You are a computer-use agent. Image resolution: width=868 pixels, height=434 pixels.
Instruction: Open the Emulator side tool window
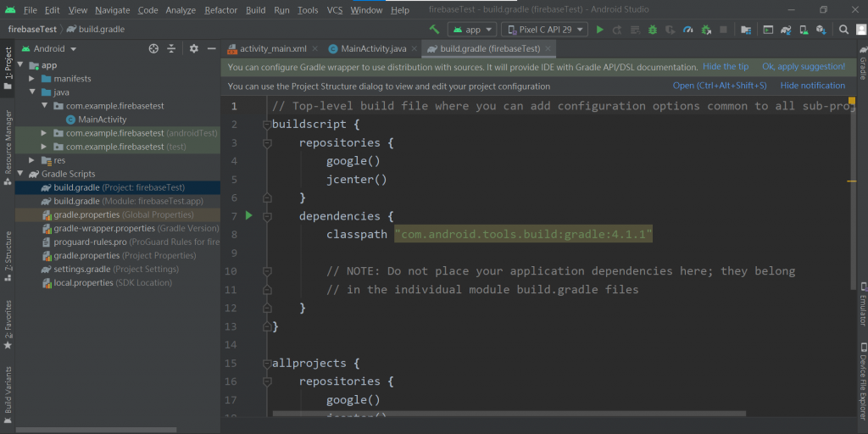(x=862, y=304)
